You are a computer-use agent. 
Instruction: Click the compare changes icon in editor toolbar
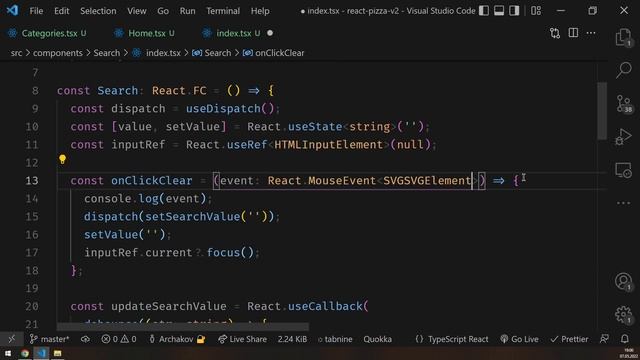(555, 33)
